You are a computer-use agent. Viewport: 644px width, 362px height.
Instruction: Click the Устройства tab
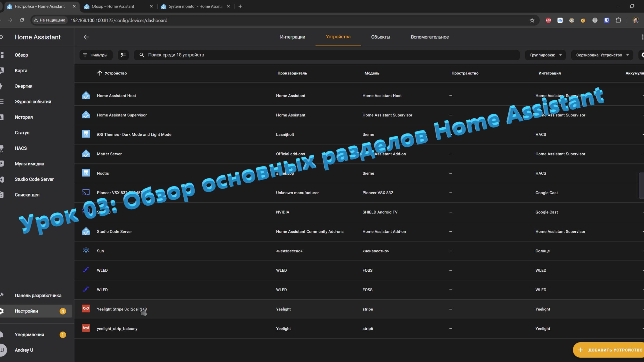pos(338,37)
